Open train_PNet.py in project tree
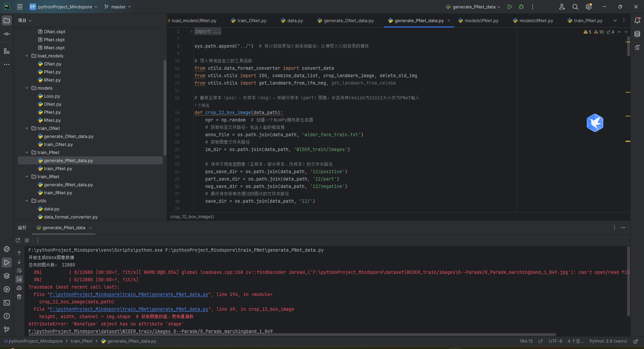 click(58, 168)
